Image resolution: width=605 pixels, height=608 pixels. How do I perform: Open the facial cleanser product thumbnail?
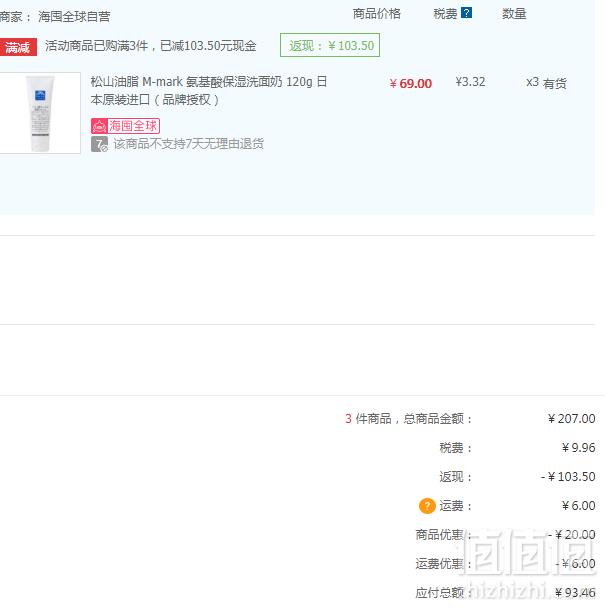[x=40, y=113]
